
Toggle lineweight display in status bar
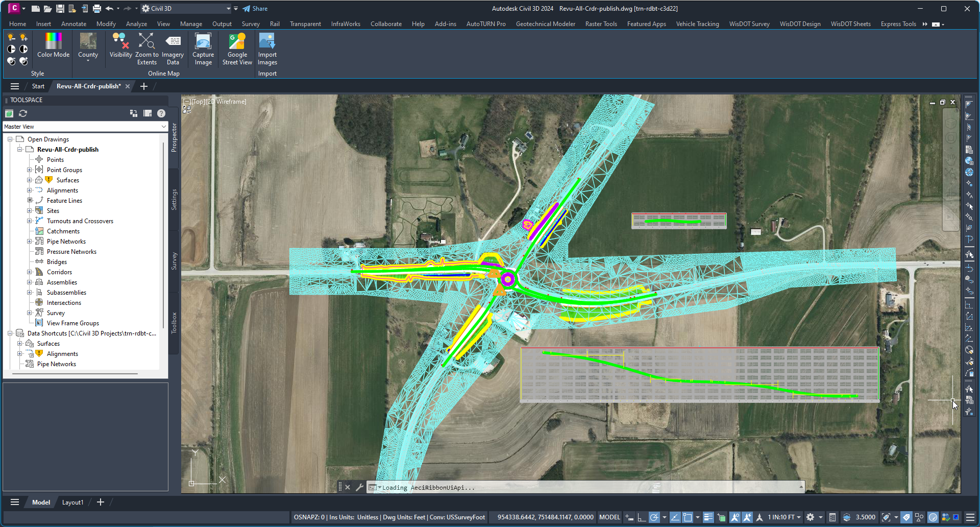tap(708, 517)
